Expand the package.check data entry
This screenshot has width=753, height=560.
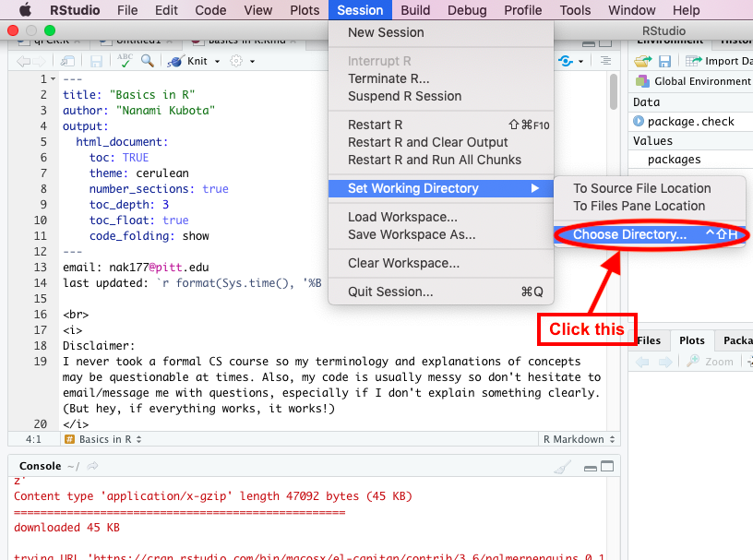[x=639, y=121]
